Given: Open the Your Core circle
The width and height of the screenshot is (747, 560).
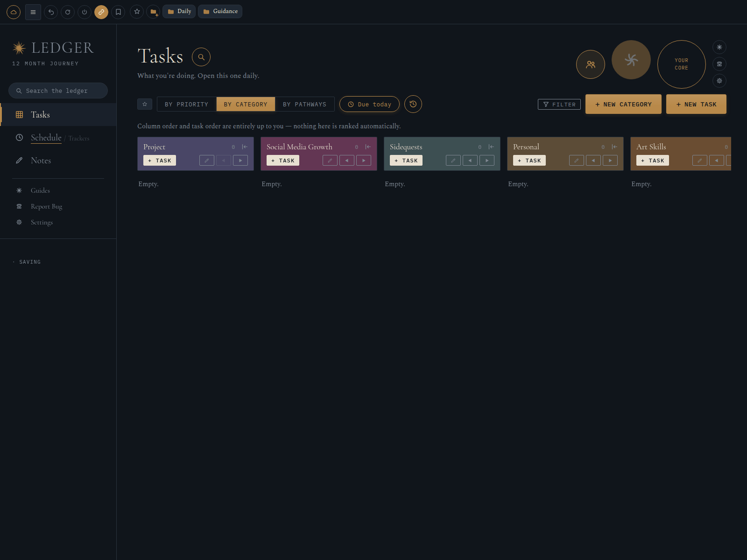Looking at the screenshot, I should pos(682,64).
